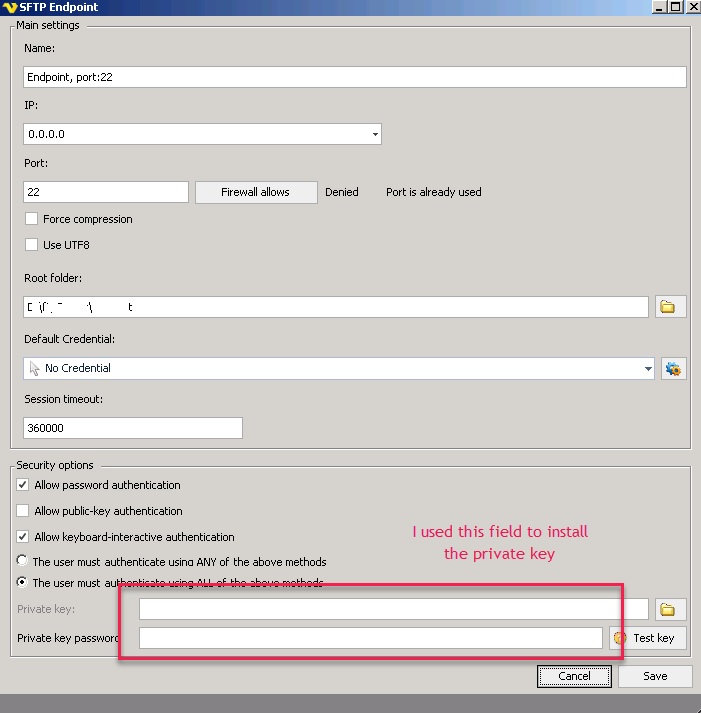This screenshot has height=713, width=701.
Task: Click the Firewall allows button
Action: click(x=255, y=192)
